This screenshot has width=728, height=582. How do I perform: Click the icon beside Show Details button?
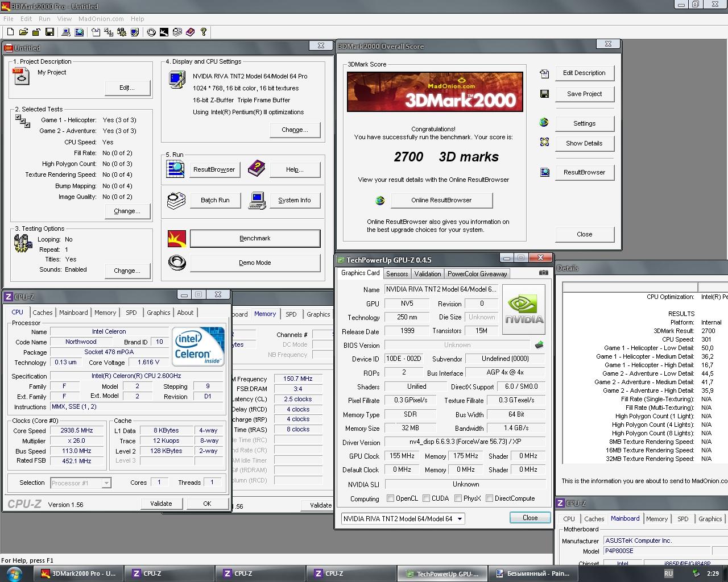pyautogui.click(x=544, y=142)
